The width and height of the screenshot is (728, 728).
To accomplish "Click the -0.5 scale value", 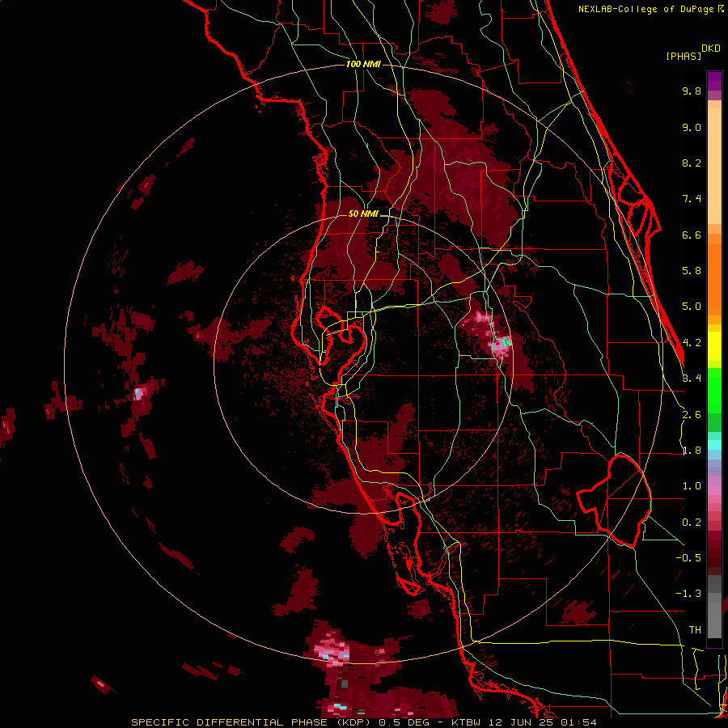I will click(x=688, y=558).
